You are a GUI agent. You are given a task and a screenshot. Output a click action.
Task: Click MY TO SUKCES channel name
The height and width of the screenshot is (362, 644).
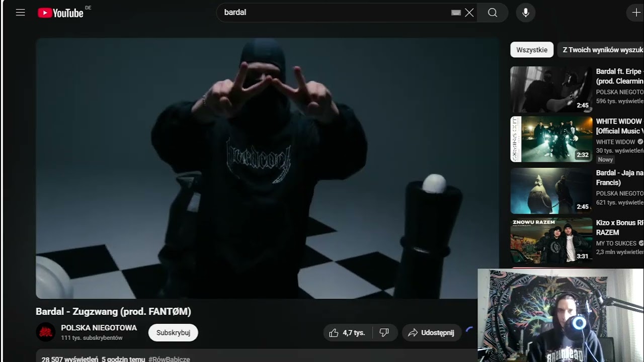pos(616,243)
